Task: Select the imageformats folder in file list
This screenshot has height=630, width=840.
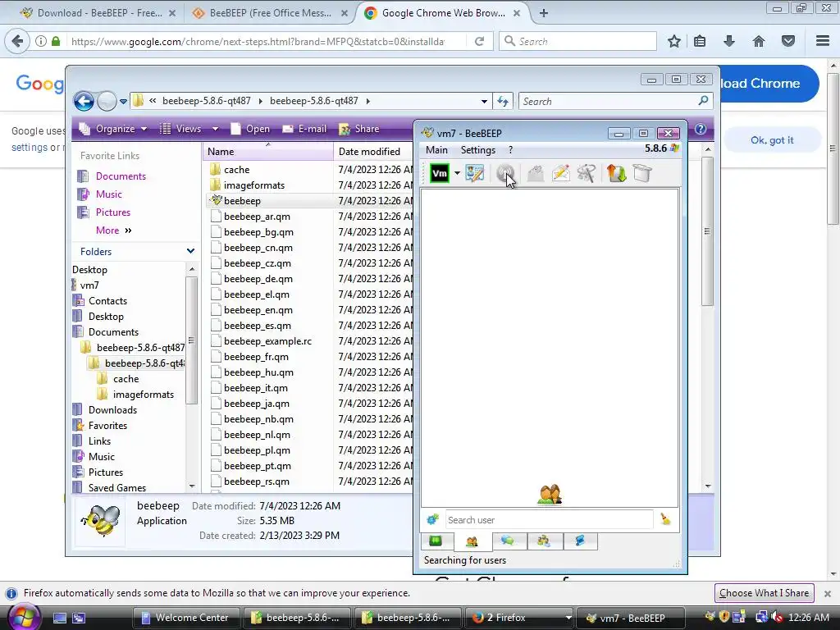Action: [x=254, y=185]
